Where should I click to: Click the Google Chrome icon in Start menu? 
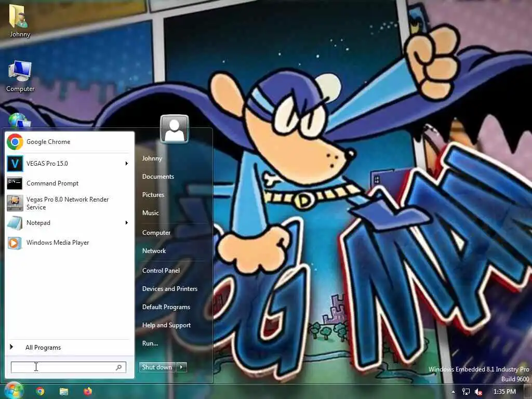pos(15,142)
